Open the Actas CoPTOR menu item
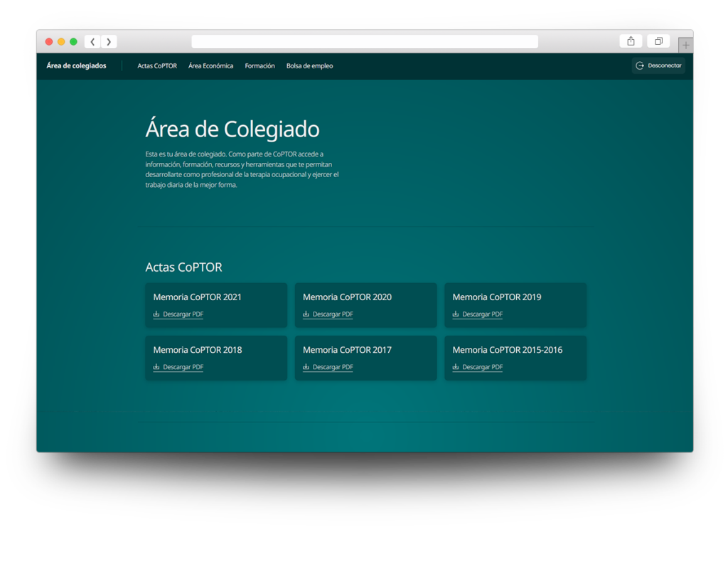The width and height of the screenshot is (728, 574). click(157, 66)
